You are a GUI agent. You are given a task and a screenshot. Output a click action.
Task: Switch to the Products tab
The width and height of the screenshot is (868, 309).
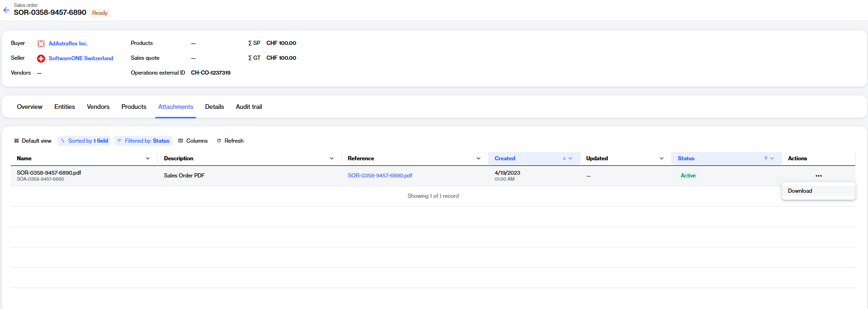coord(134,107)
